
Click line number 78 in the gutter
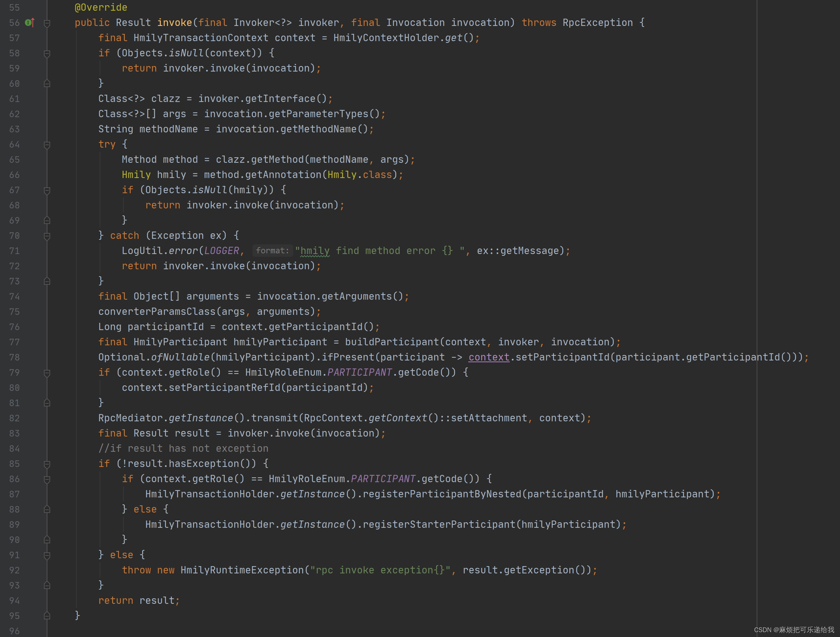pyautogui.click(x=15, y=357)
